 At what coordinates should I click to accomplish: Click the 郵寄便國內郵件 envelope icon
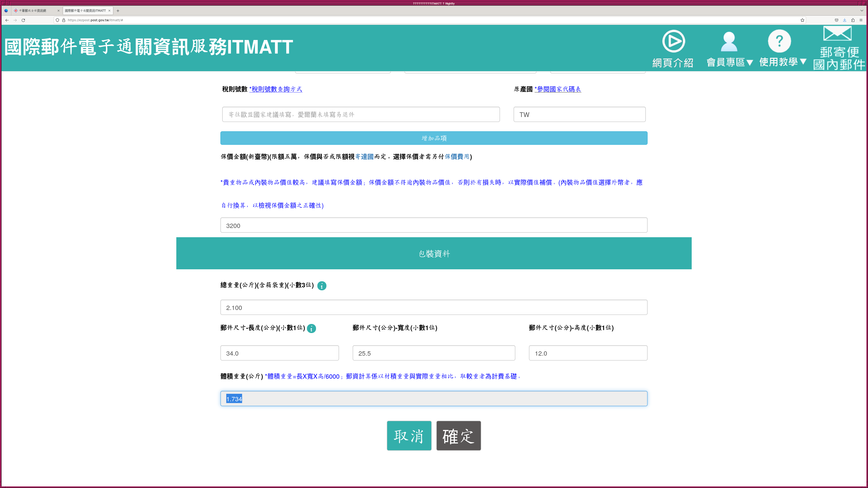coord(837,34)
